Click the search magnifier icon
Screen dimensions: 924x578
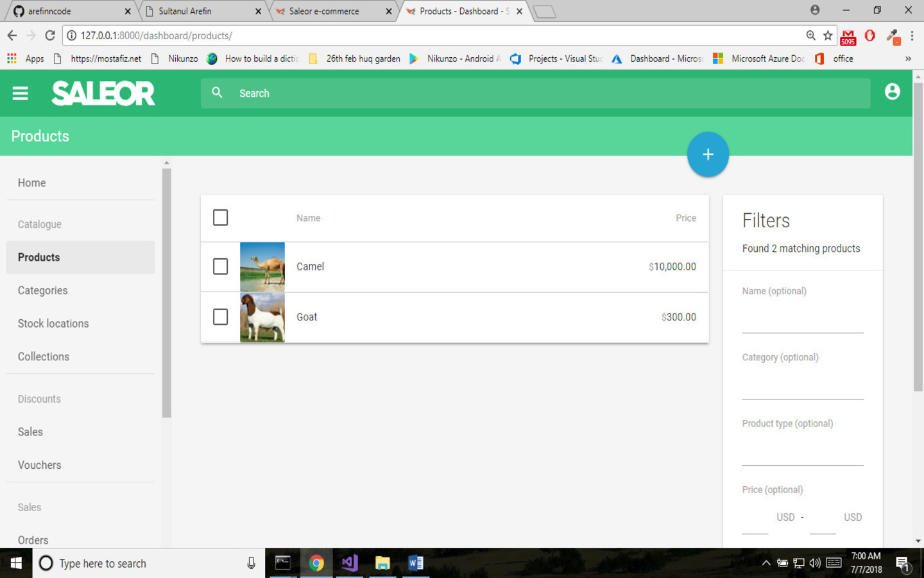218,93
